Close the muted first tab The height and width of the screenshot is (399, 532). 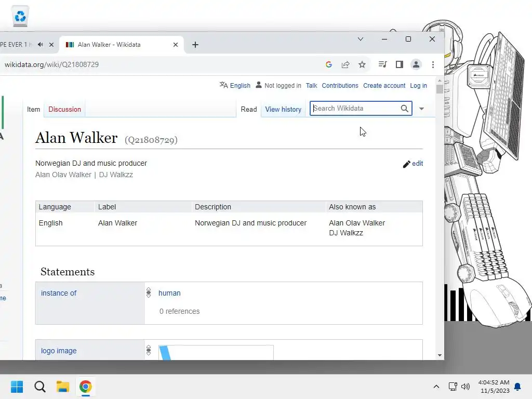click(x=51, y=45)
